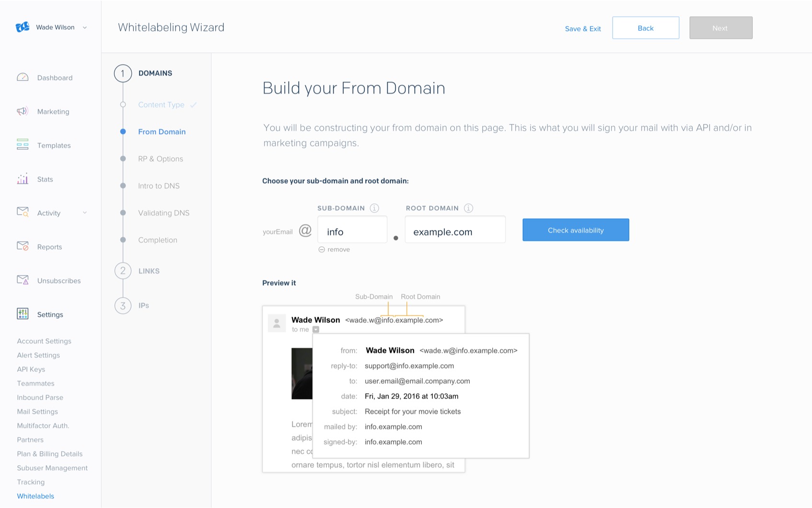Open the sub-domain info tooltip
Image resolution: width=812 pixels, height=508 pixels.
(374, 208)
